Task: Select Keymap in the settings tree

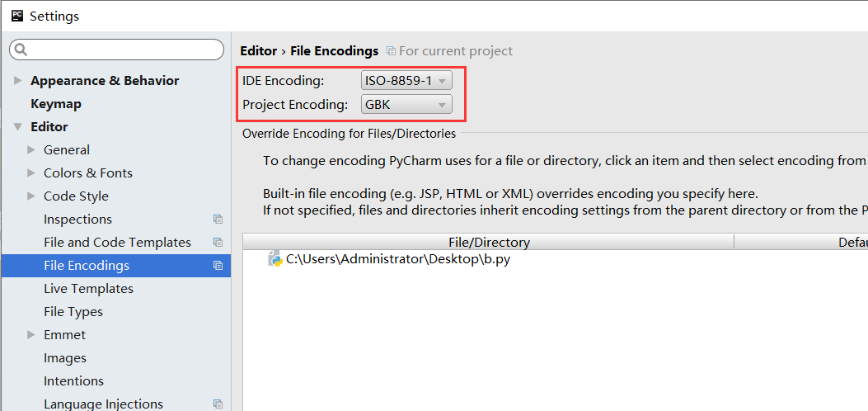Action: 55,104
